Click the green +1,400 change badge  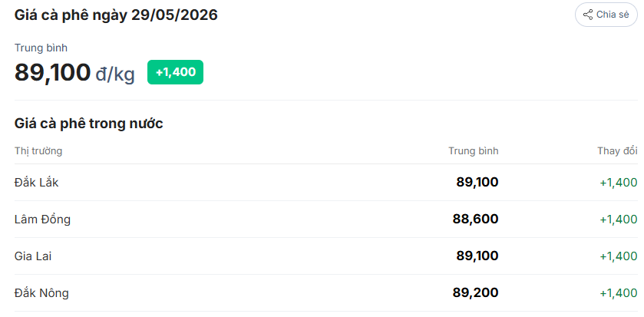pyautogui.click(x=175, y=72)
